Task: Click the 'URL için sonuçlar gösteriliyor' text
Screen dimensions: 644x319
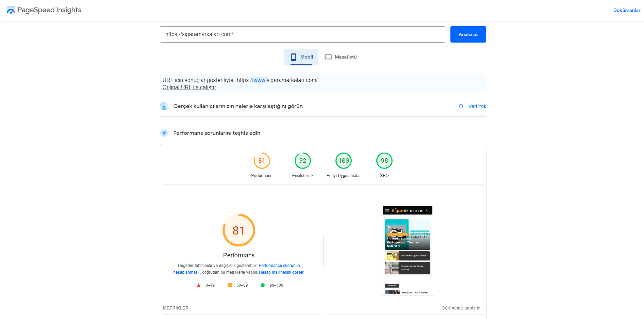Action: coord(199,80)
